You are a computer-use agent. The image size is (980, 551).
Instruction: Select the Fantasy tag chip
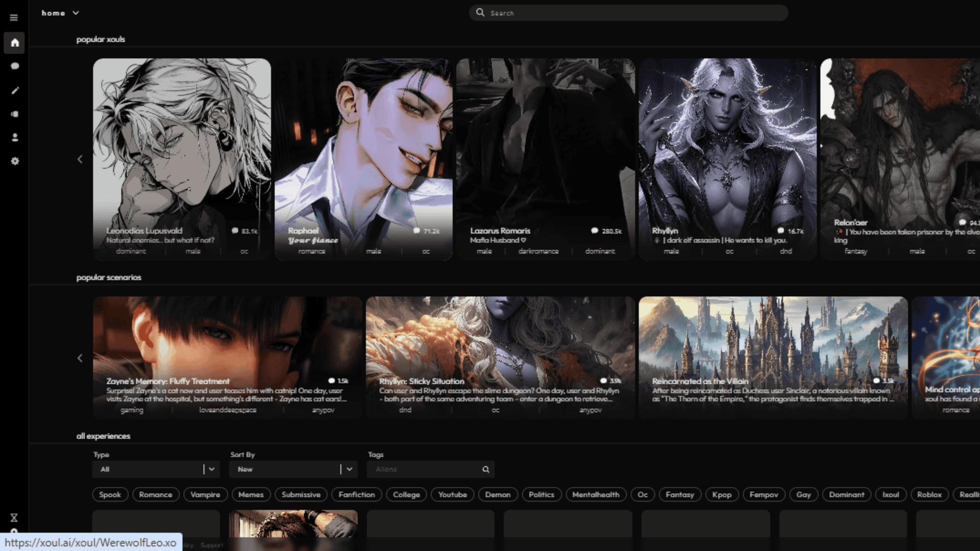click(680, 494)
